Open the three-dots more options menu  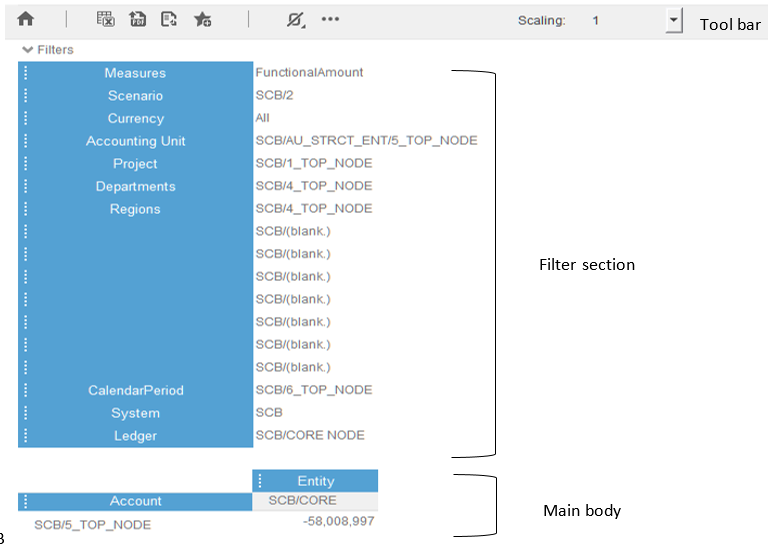coord(330,19)
